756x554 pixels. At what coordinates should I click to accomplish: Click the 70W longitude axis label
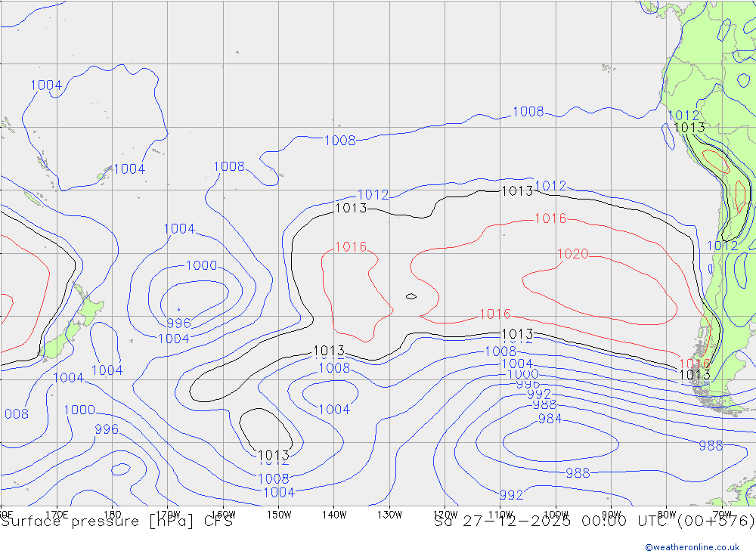[x=722, y=515]
